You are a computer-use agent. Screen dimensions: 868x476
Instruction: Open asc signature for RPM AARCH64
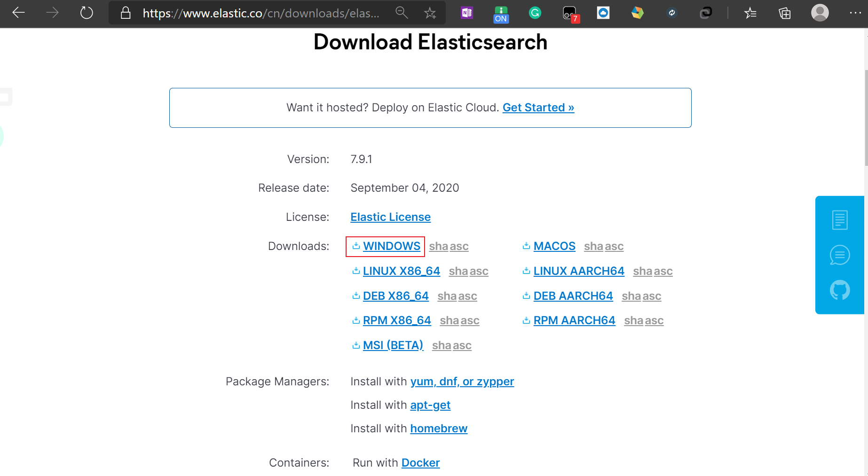point(654,320)
